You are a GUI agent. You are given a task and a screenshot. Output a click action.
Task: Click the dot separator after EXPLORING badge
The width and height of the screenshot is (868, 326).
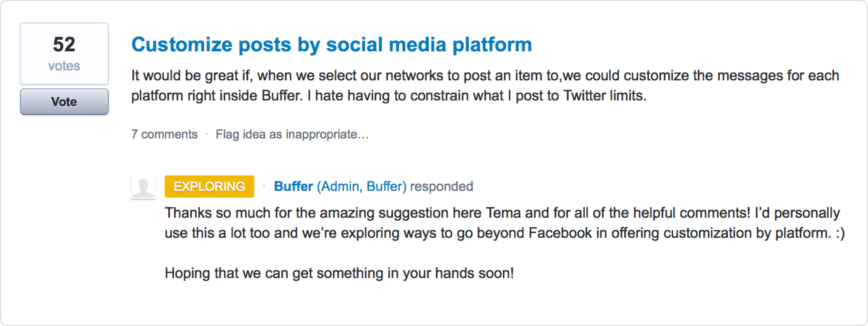(264, 186)
